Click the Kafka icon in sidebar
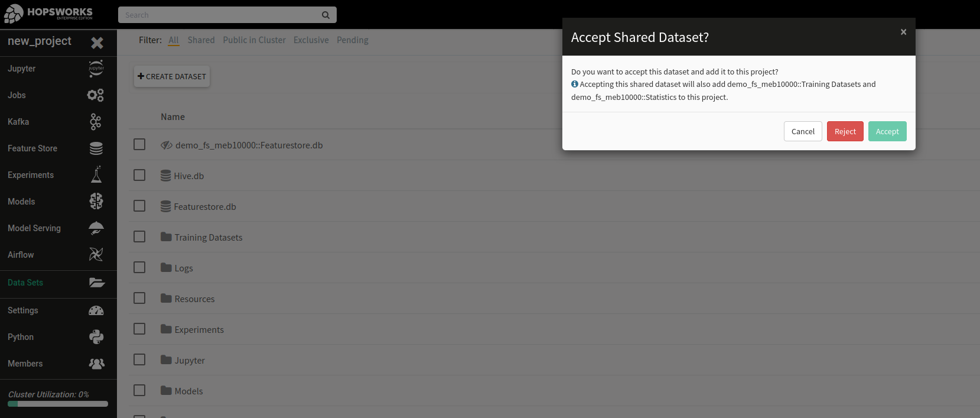980x418 pixels. point(96,122)
